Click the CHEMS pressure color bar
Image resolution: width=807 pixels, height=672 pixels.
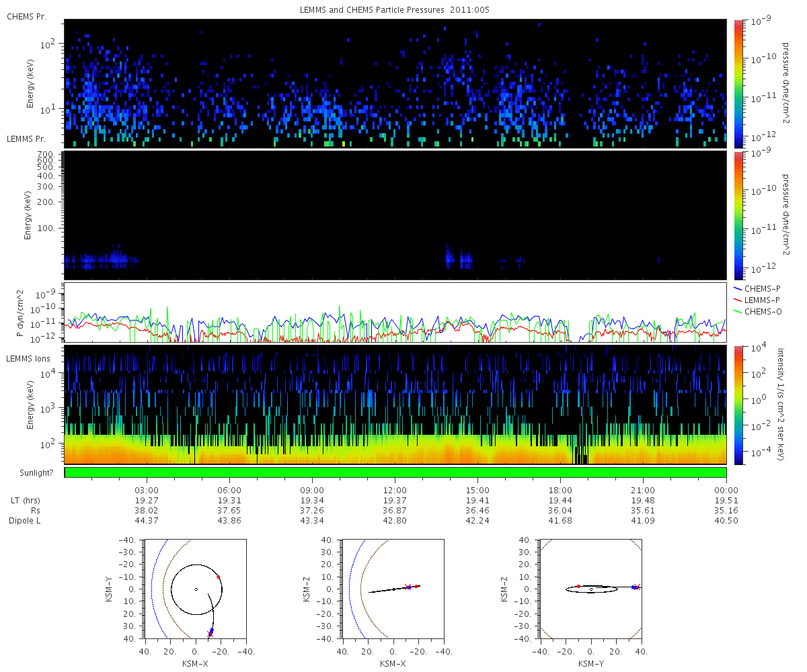(x=738, y=83)
